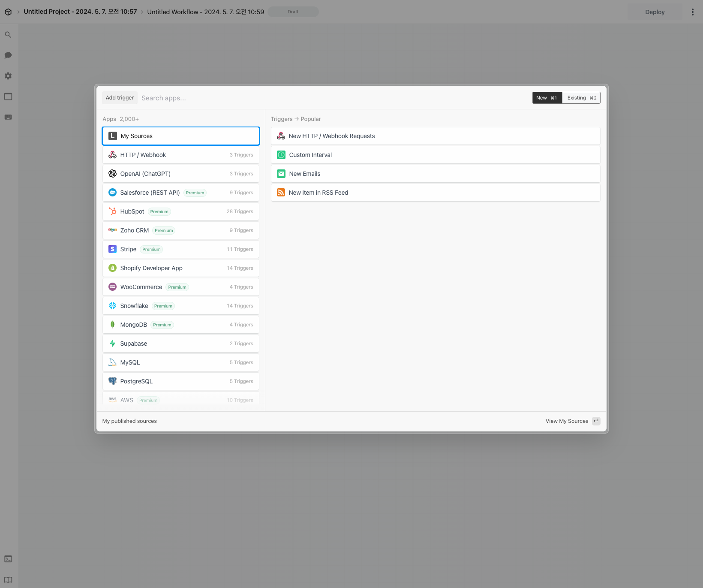Click the WooCommerce purple icon

[x=113, y=287]
